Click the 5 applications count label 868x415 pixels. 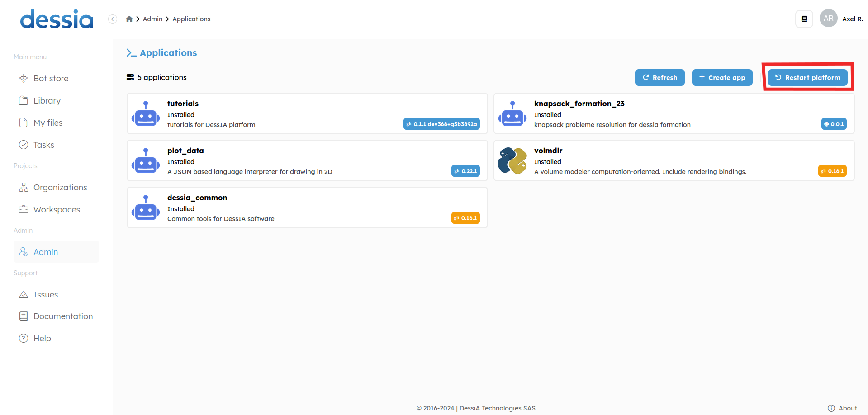coord(162,77)
